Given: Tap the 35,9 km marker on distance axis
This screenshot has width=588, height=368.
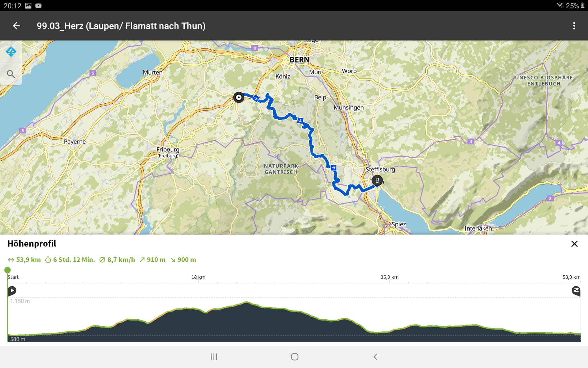Looking at the screenshot, I should point(390,277).
